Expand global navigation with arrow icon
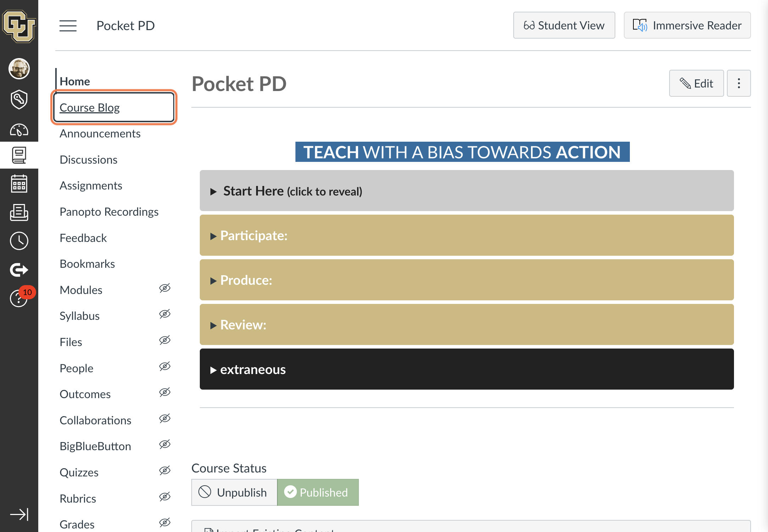Screen dimensions: 768x532 pos(19,514)
